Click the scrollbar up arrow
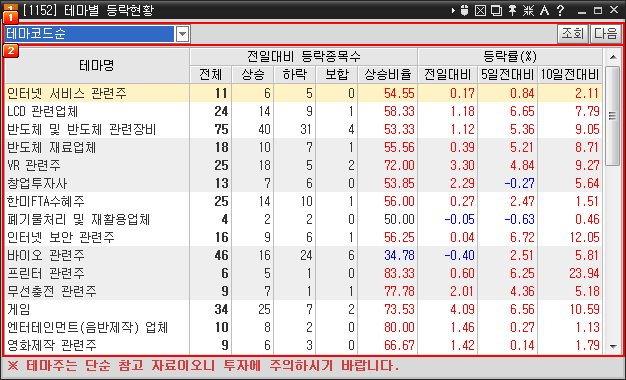This screenshot has width=626, height=380. pos(613,57)
